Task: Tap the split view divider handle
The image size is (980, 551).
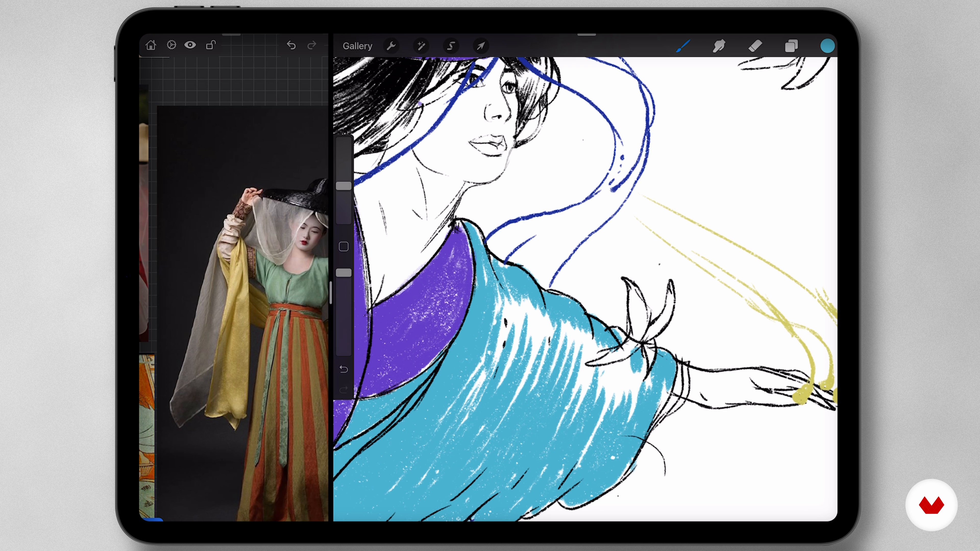Action: pyautogui.click(x=331, y=293)
